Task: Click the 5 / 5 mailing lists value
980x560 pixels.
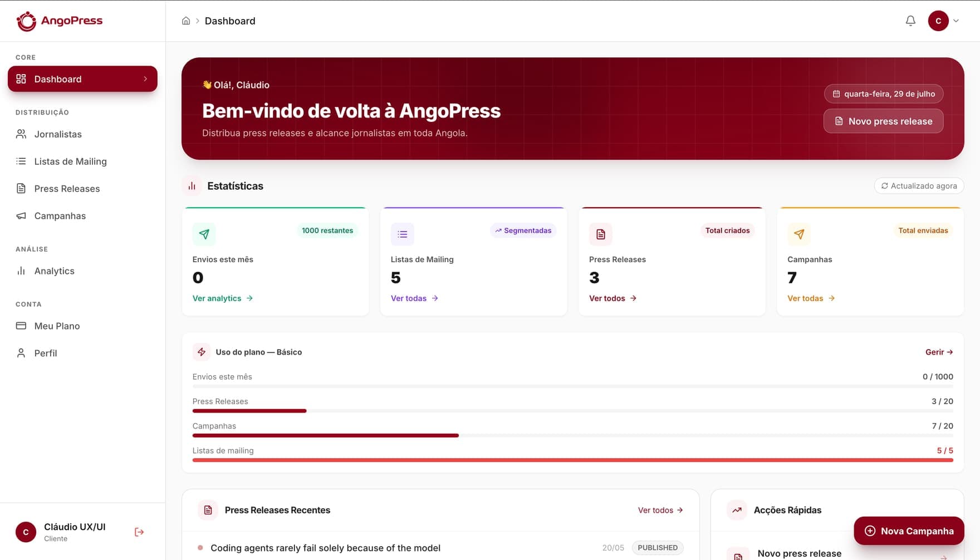Action: point(945,450)
